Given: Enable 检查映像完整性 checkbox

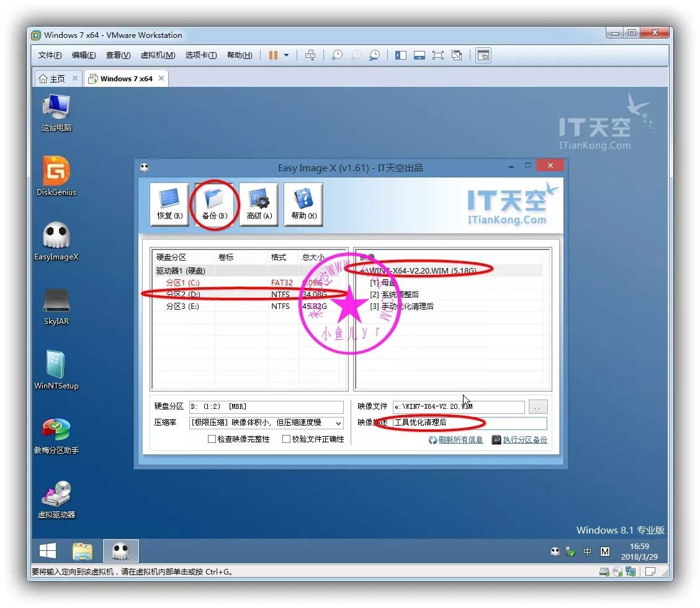Looking at the screenshot, I should (212, 439).
